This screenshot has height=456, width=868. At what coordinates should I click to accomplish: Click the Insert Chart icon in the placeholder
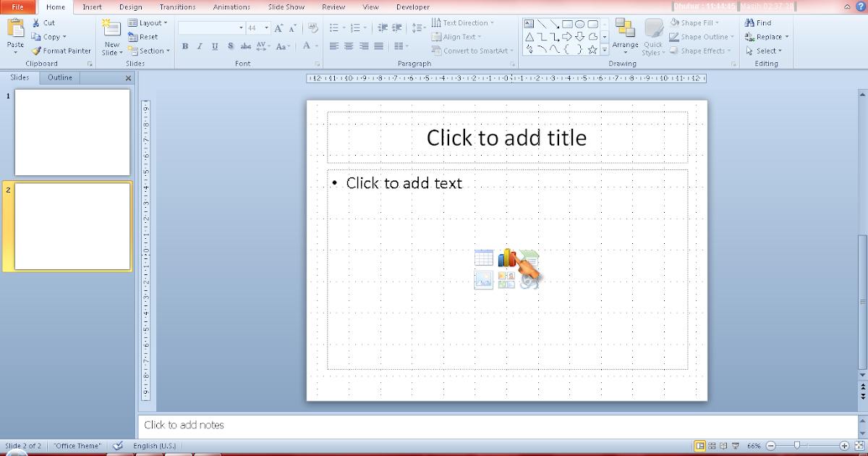click(507, 257)
